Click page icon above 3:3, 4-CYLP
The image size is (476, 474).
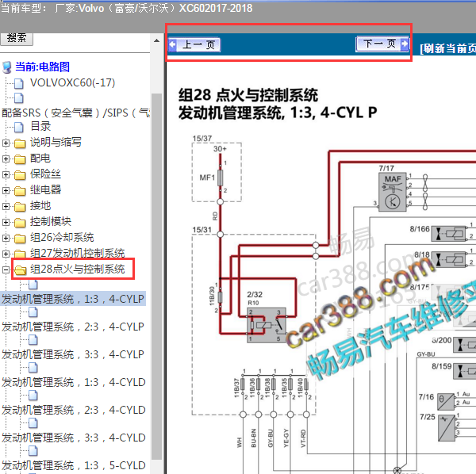33,340
